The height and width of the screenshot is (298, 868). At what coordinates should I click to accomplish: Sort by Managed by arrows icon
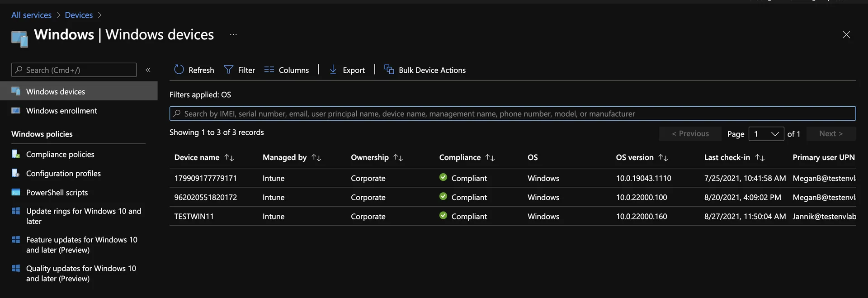[316, 157]
